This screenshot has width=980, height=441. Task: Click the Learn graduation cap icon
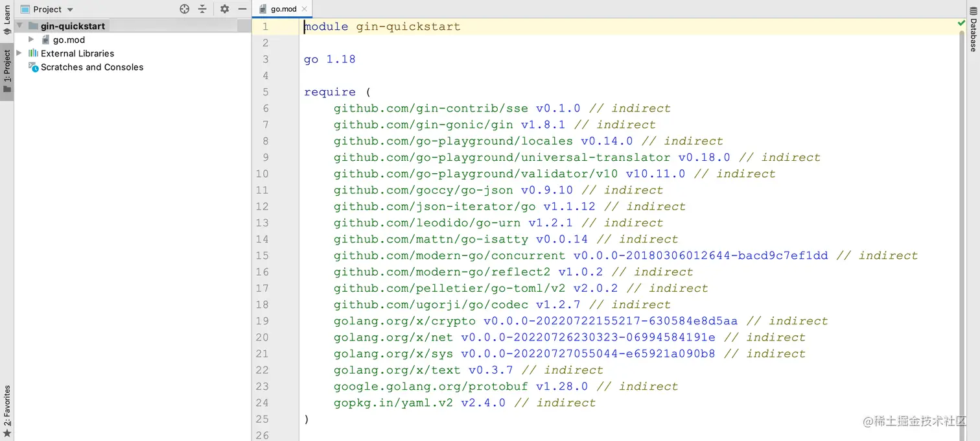7,31
